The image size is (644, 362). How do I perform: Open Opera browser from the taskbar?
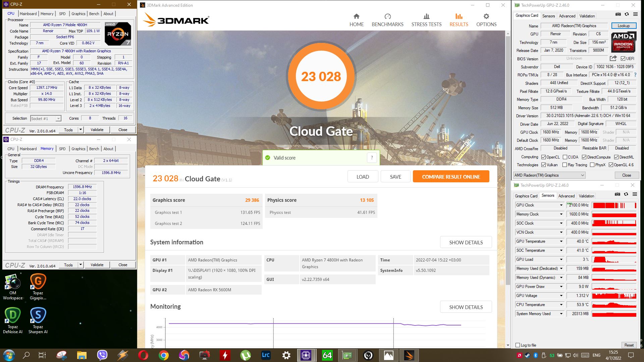point(143,355)
